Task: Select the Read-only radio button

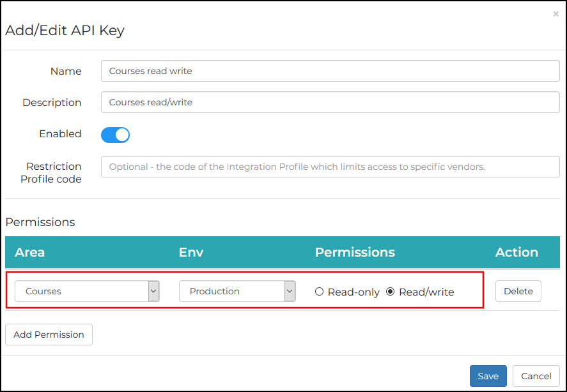Action: click(x=320, y=292)
